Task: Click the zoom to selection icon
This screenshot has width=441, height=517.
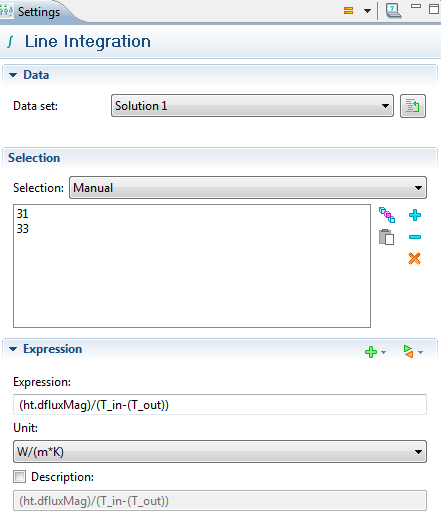Action: click(387, 215)
